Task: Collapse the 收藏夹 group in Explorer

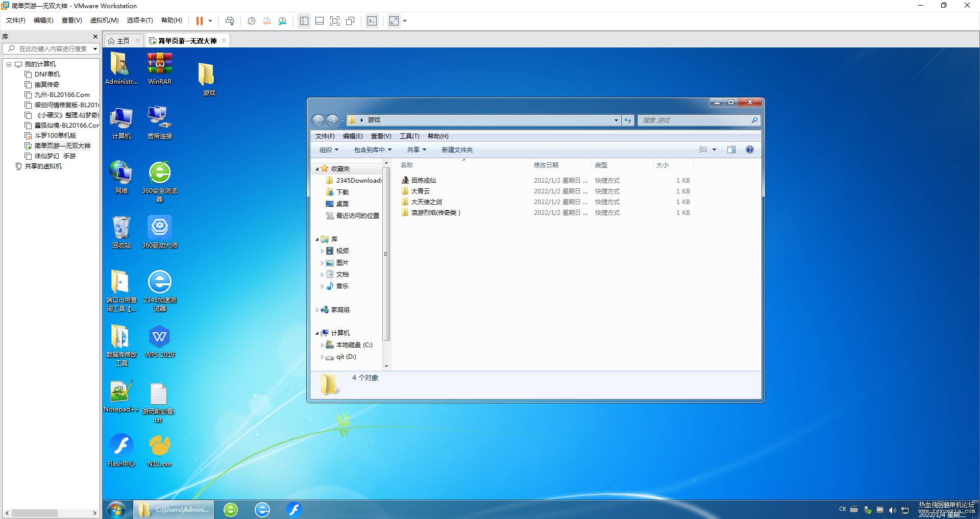Action: (x=317, y=169)
